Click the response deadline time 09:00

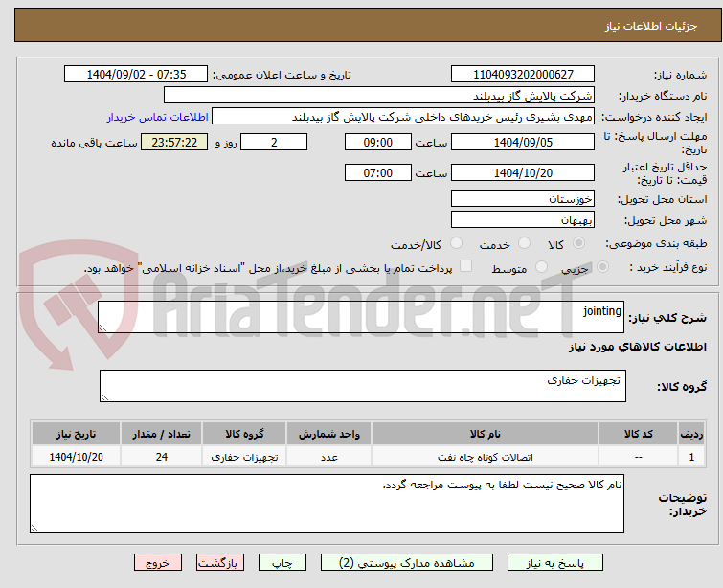377,142
